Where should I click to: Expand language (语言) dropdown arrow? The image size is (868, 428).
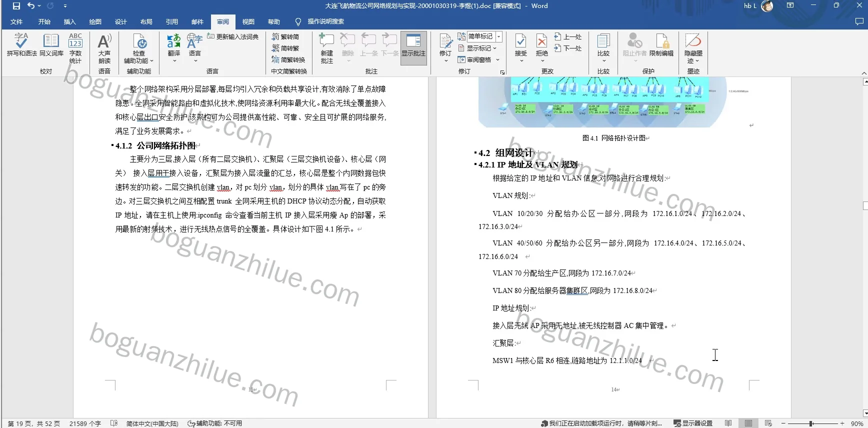195,61
